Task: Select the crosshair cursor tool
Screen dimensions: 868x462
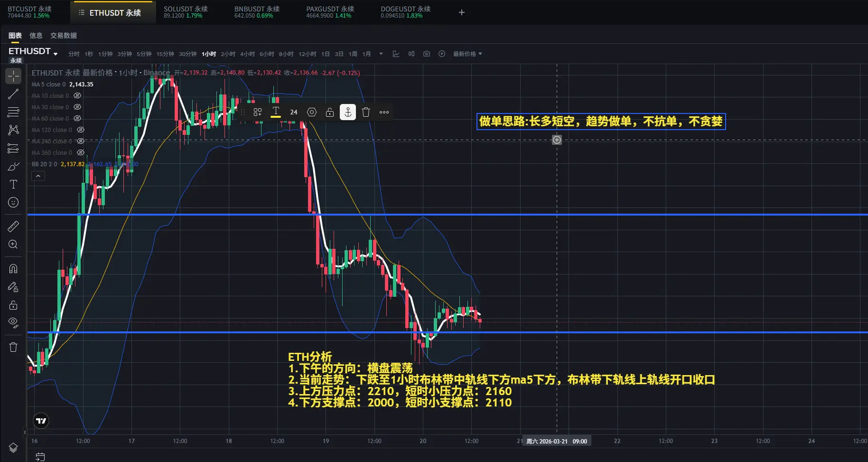Action: [x=13, y=76]
